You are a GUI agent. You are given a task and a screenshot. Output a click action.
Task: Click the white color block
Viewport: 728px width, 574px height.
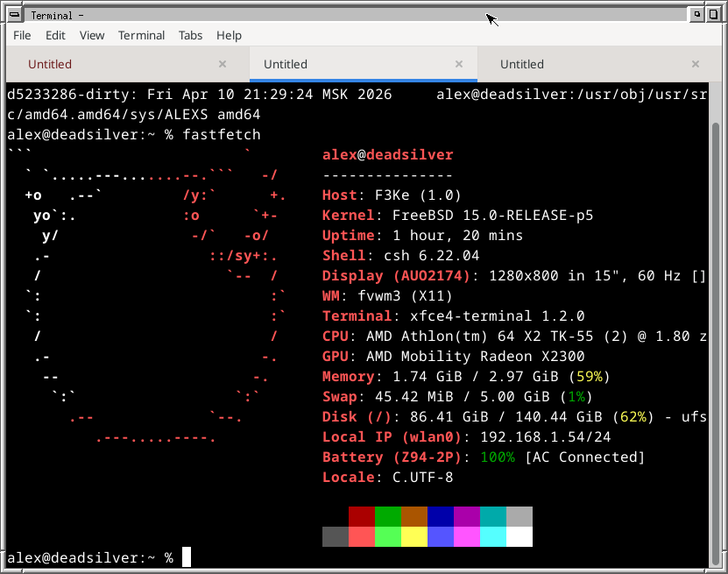click(519, 536)
